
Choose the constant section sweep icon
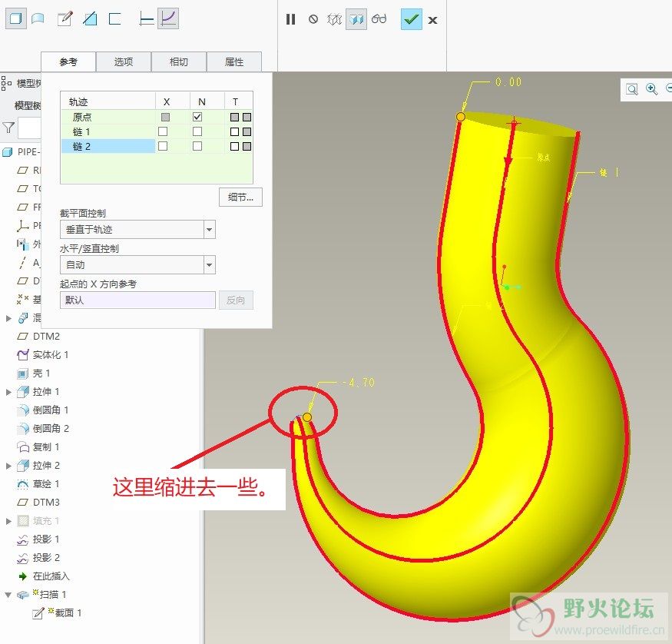pyautogui.click(x=147, y=19)
